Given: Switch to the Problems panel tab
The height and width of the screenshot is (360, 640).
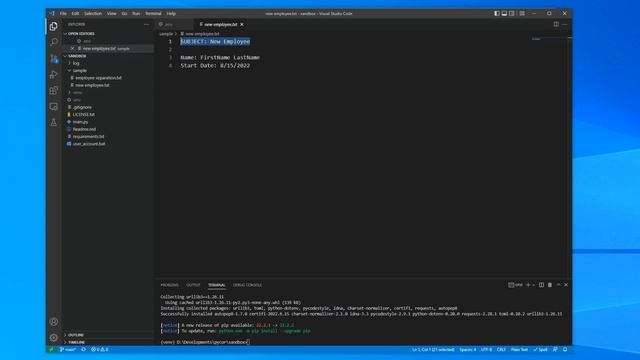Looking at the screenshot, I should [169, 285].
